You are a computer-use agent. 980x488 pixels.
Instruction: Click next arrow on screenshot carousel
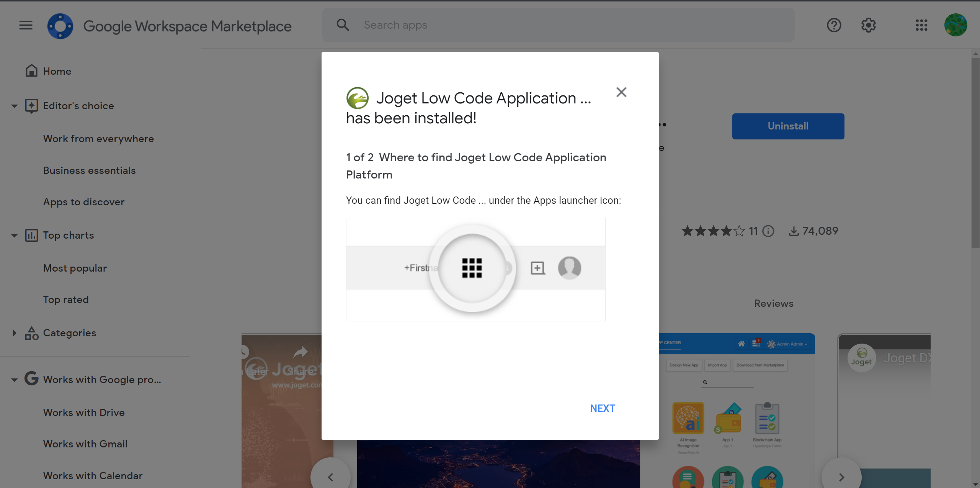[841, 477]
